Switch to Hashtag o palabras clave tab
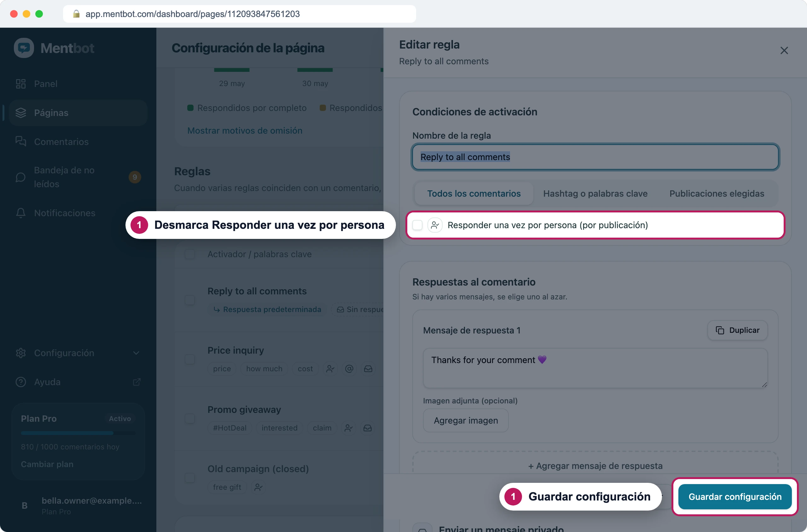Viewport: 807px width, 532px height. [595, 194]
